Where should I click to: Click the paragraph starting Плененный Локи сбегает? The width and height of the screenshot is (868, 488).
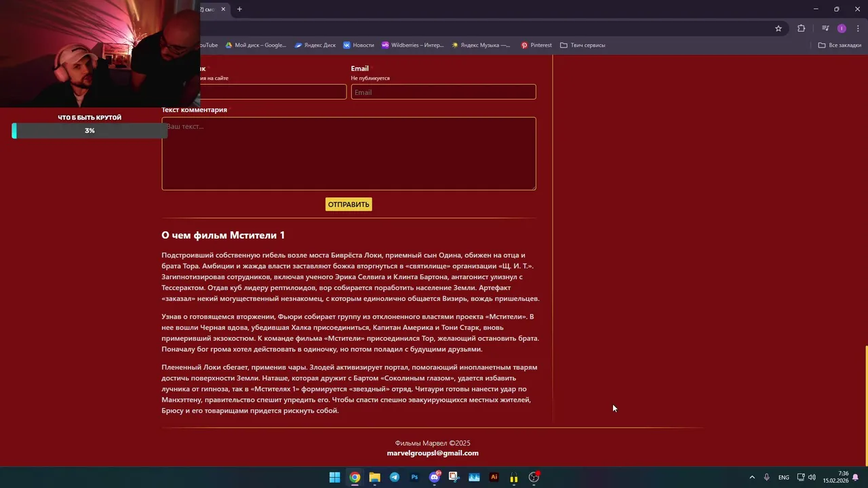350,389
